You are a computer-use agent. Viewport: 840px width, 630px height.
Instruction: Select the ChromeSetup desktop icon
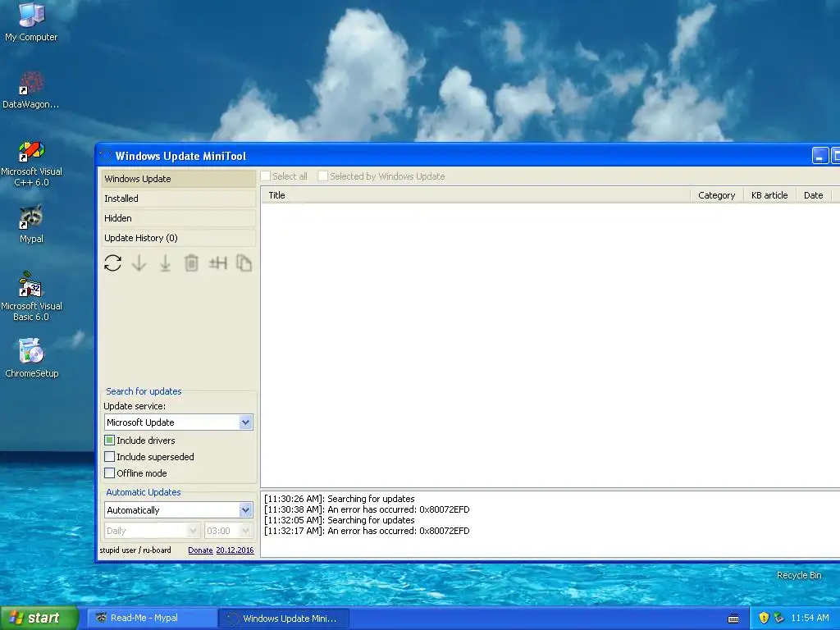[32, 358]
